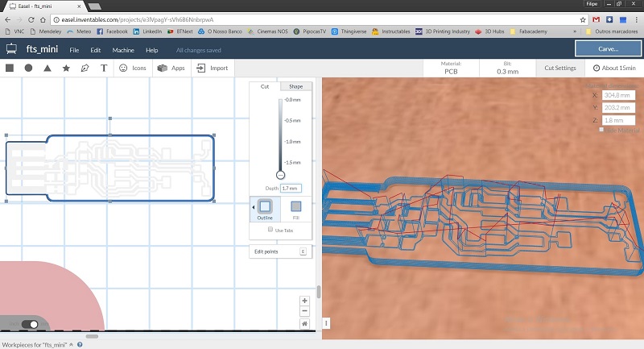This screenshot has height=349, width=644.
Task: Open Cut Settings
Action: 560,68
